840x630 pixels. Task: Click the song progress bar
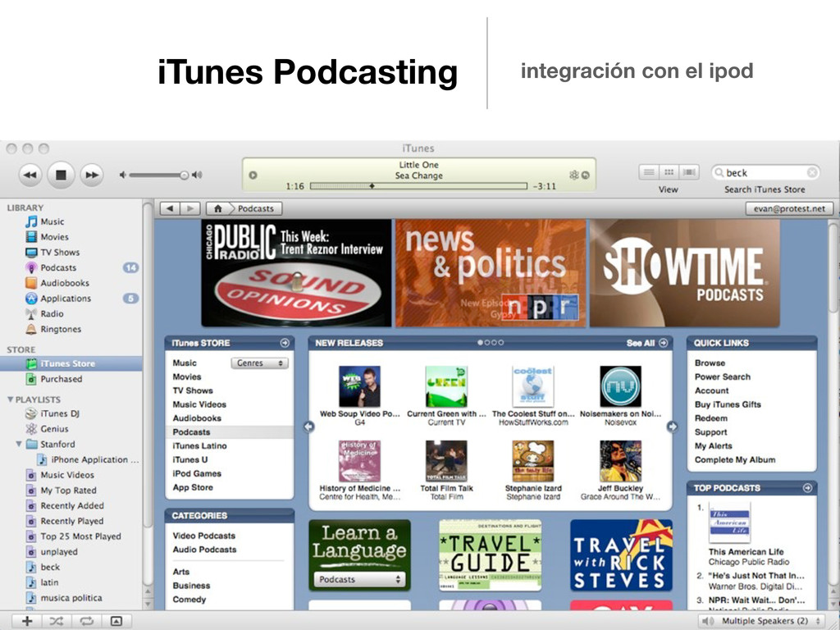click(418, 186)
